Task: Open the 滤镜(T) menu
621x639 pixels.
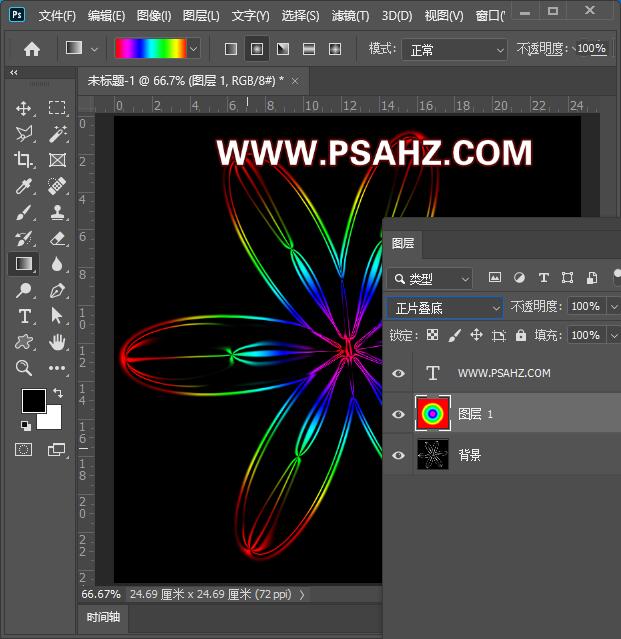Action: point(350,16)
